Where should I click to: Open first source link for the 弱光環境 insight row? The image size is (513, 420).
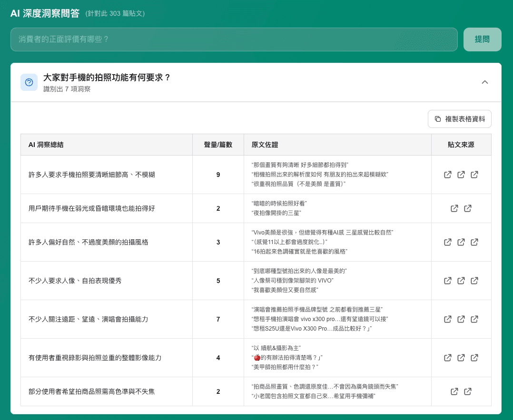454,208
